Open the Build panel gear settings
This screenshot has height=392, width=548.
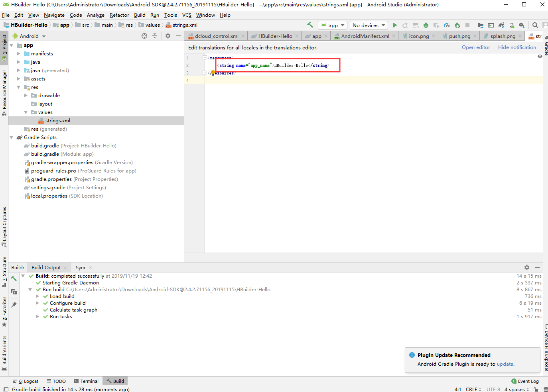pyautogui.click(x=527, y=267)
